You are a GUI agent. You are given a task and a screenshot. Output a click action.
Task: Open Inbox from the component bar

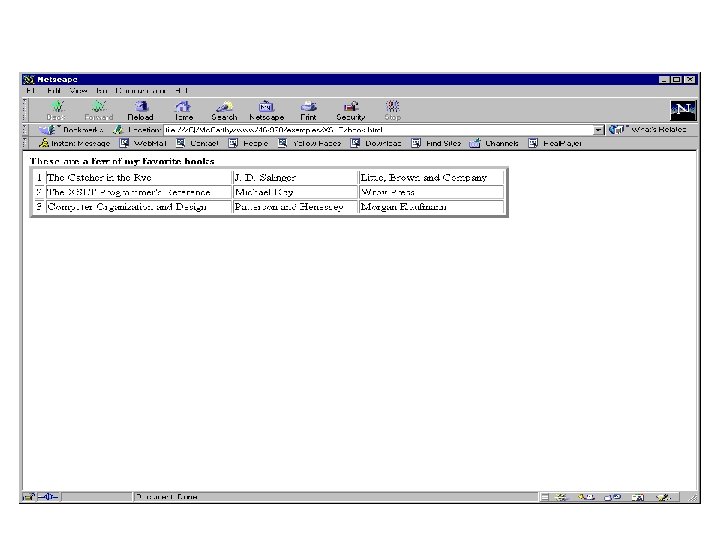[586, 497]
